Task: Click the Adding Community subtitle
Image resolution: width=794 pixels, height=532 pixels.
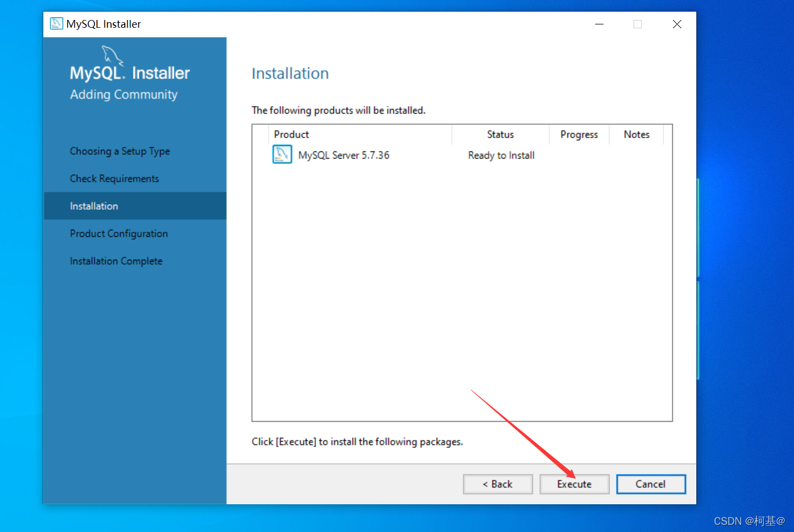Action: click(123, 94)
